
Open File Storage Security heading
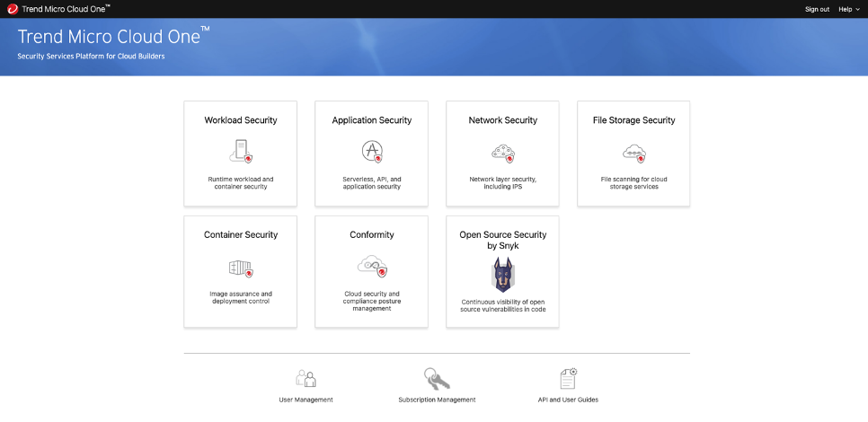(x=634, y=120)
